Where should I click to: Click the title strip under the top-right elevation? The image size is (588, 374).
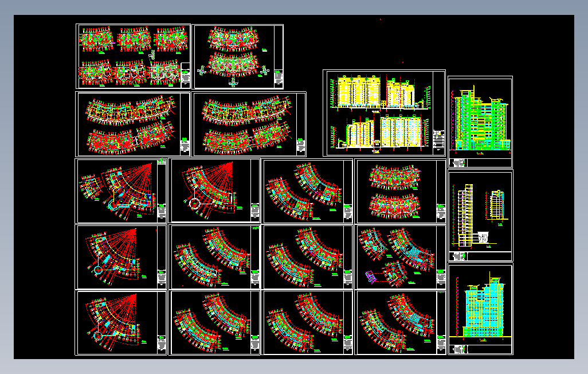(x=481, y=163)
